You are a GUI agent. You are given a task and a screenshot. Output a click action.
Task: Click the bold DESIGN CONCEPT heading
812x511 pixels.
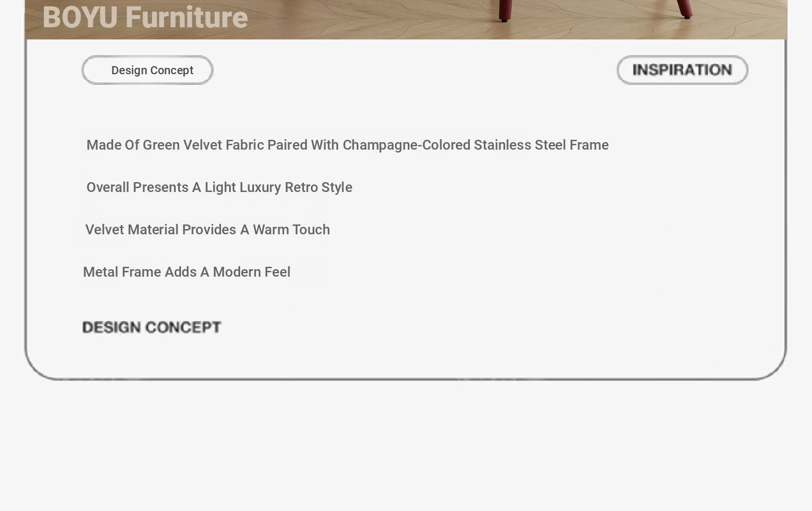[x=152, y=327]
